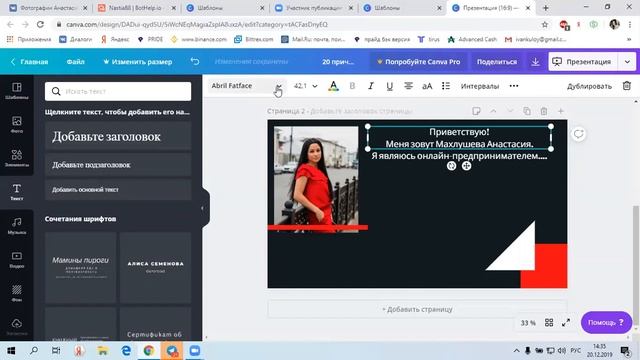The height and width of the screenshot is (360, 640).
Task: Toggle italic formatting
Action: pyautogui.click(x=371, y=86)
